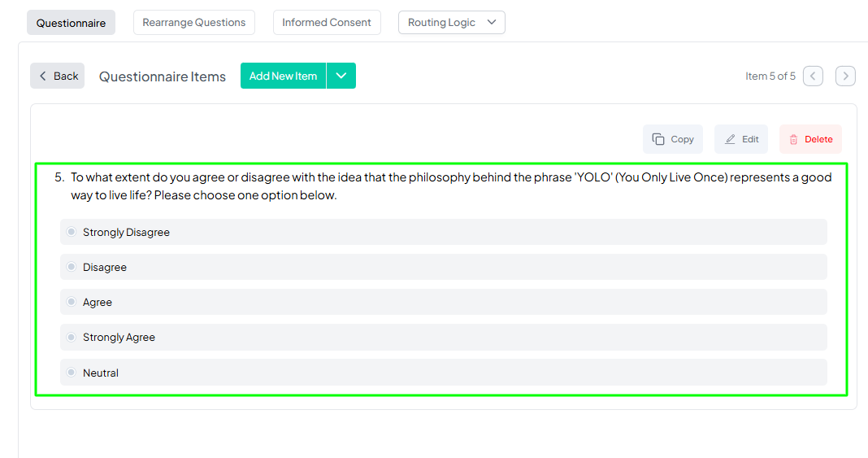The image size is (868, 458).
Task: Pick the Neutral radio option
Action: [x=71, y=372]
